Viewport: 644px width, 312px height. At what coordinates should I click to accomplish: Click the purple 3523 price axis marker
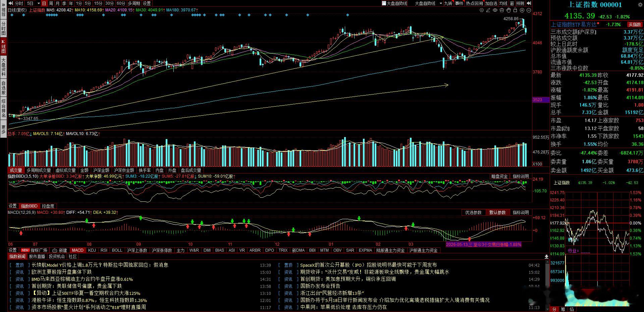541,100
